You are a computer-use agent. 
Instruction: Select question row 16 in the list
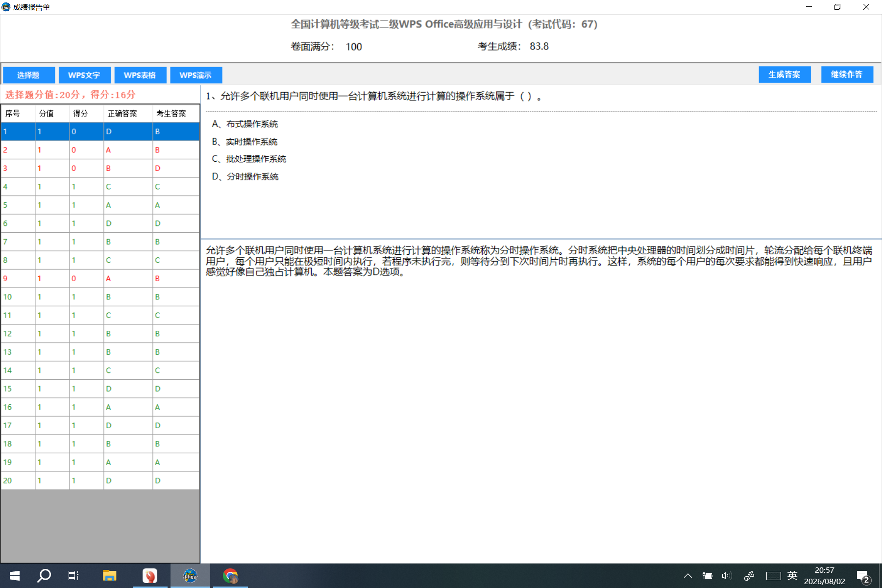coord(100,407)
